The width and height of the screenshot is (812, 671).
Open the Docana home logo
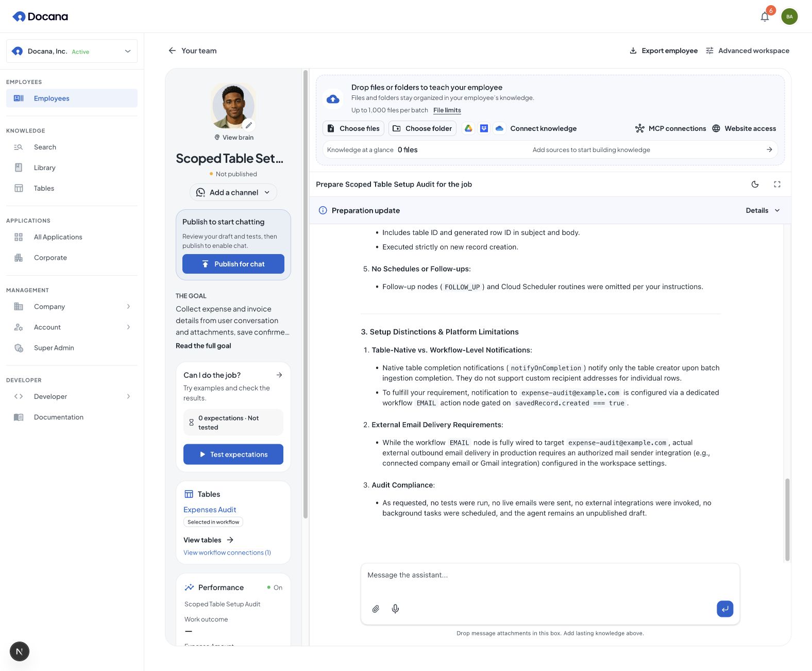[40, 16]
